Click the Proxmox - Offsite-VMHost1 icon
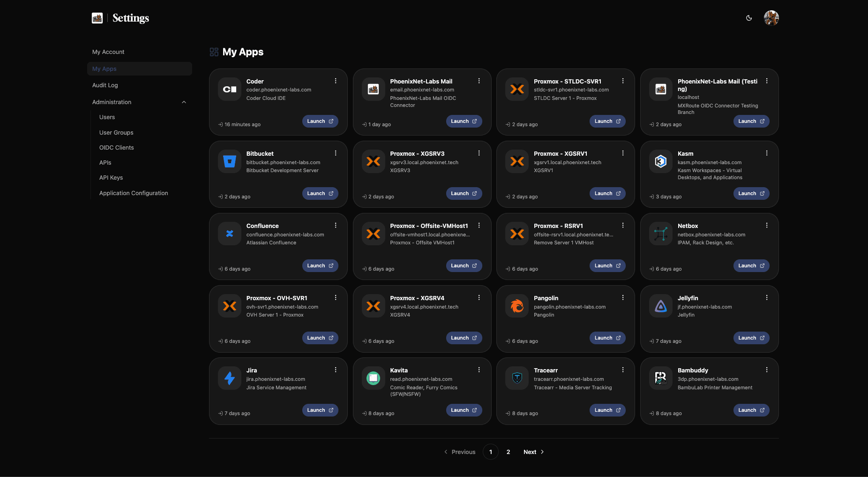This screenshot has height=477, width=868. 374,234
